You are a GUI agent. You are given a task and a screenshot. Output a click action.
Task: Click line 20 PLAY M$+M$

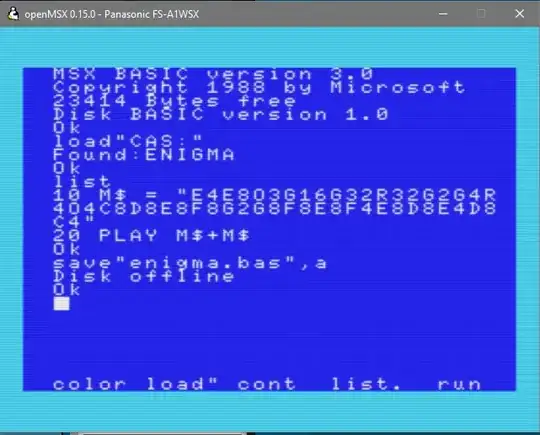click(152, 236)
